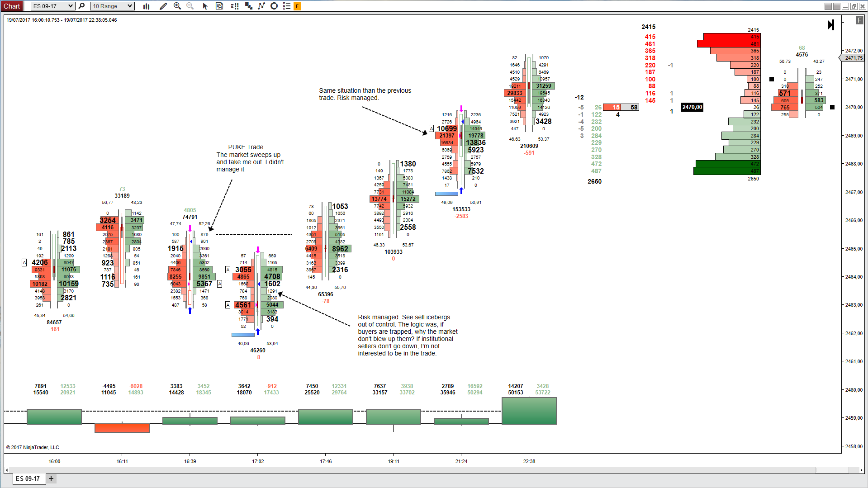This screenshot has height=488, width=868.
Task: Select the pointer cursor tool
Action: (205, 6)
